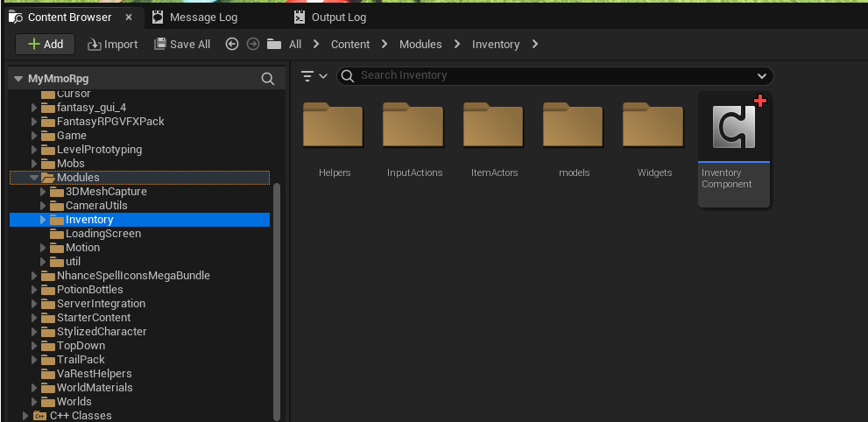Click the Message Log tab icon

point(158,18)
